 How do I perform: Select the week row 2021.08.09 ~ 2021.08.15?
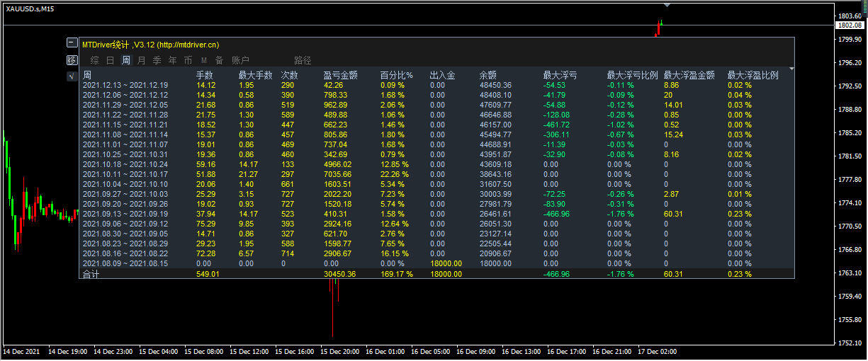[x=436, y=263]
